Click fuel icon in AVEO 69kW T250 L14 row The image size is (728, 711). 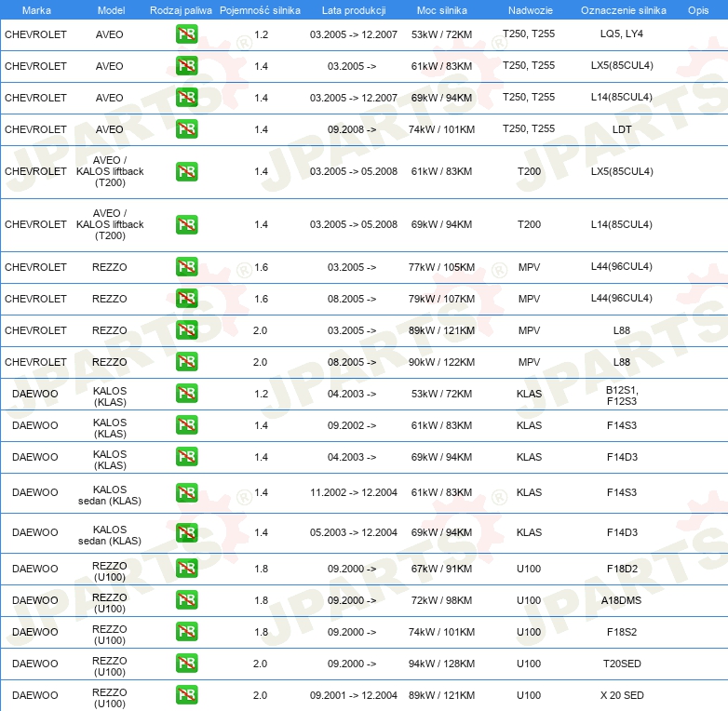click(186, 98)
